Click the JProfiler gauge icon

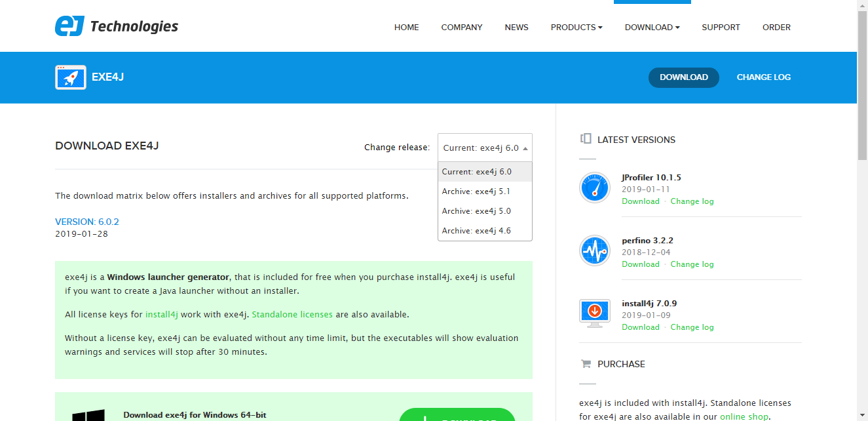[595, 188]
